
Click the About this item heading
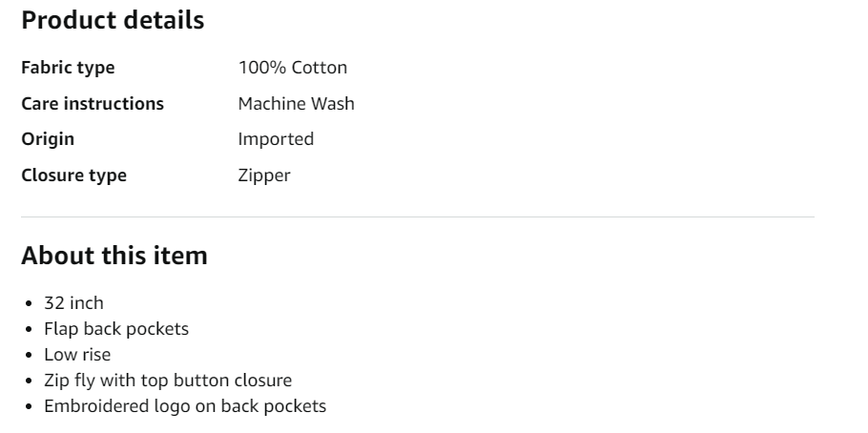click(114, 256)
